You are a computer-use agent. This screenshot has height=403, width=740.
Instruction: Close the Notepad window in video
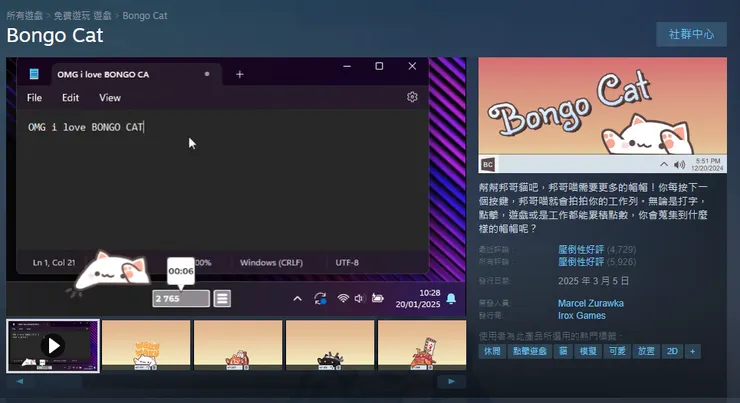pos(412,66)
